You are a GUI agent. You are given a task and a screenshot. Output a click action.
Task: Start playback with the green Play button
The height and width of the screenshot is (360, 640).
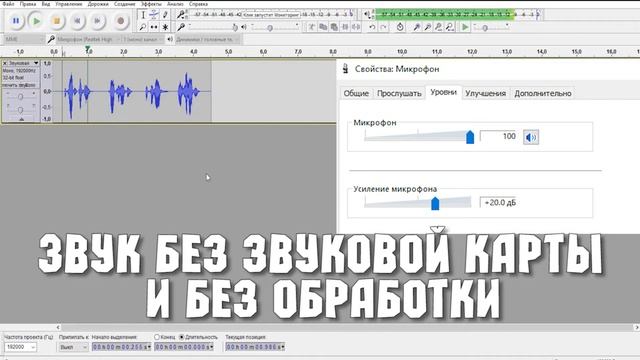36,21
